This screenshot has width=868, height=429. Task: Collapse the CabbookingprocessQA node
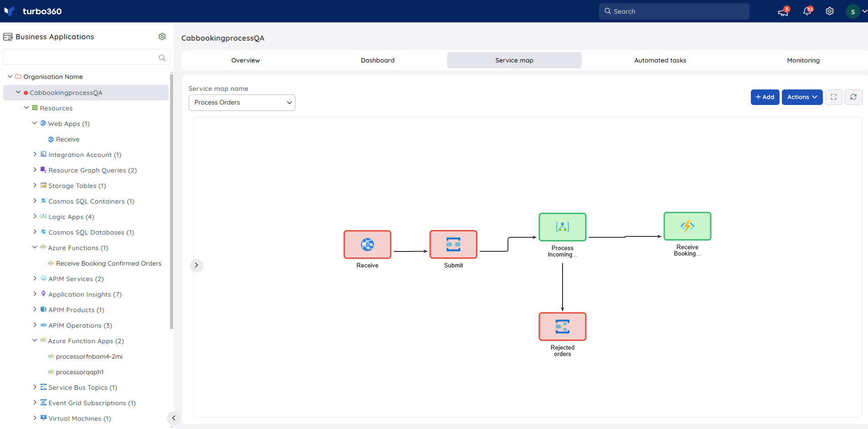[x=18, y=92]
